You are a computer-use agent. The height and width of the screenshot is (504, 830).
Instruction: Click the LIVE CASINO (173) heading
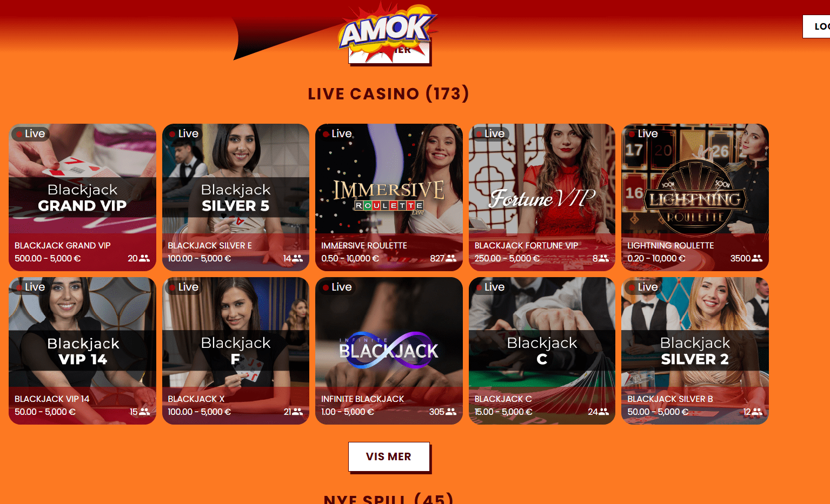pos(388,93)
